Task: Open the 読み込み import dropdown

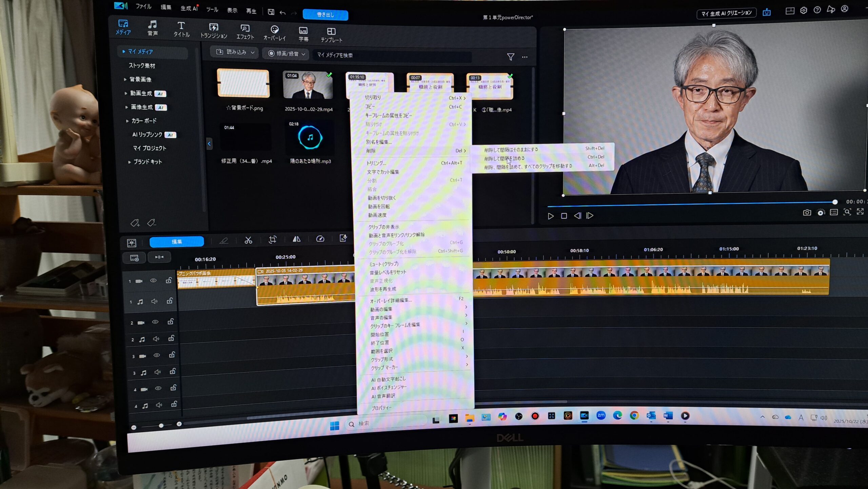Action: pos(235,52)
